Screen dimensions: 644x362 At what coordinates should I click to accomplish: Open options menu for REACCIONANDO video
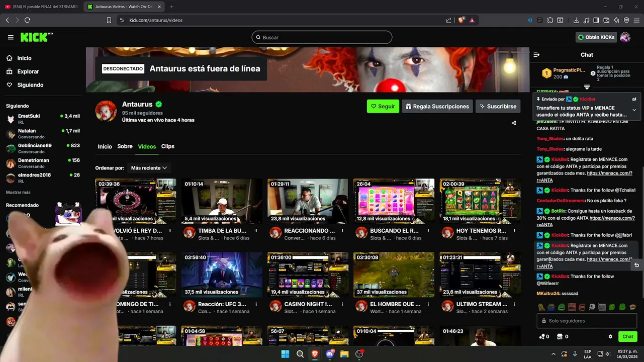click(x=342, y=231)
